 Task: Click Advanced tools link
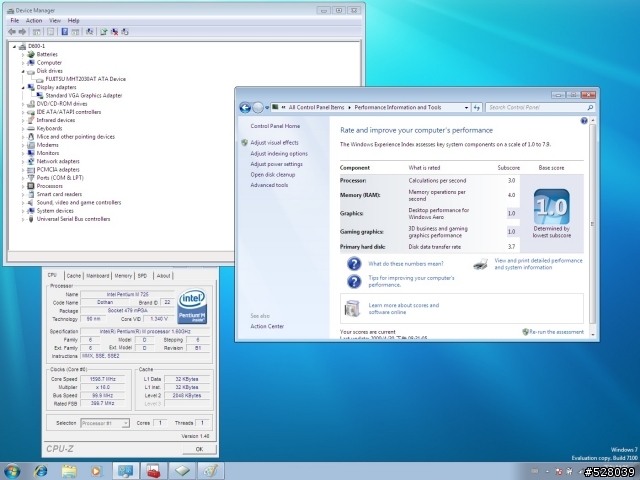269,185
